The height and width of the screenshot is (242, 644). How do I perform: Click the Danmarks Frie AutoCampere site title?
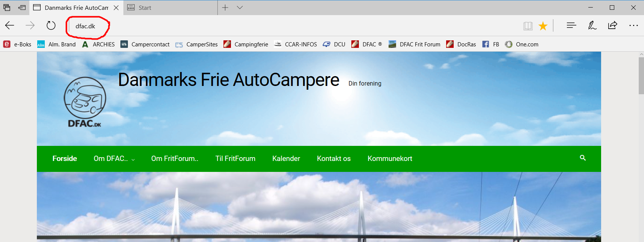pos(229,80)
